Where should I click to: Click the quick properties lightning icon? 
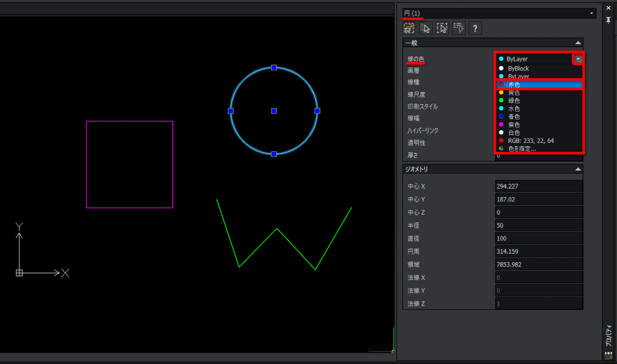(x=459, y=28)
